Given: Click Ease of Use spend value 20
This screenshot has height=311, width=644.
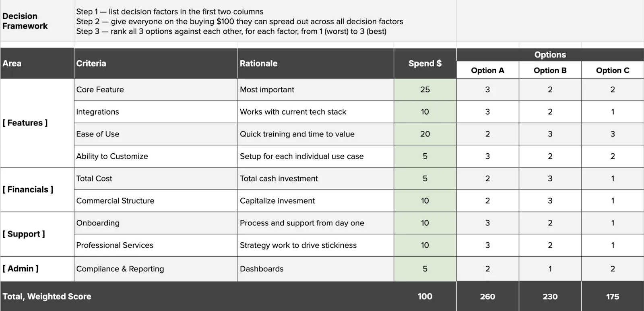Looking at the screenshot, I should pos(425,134).
